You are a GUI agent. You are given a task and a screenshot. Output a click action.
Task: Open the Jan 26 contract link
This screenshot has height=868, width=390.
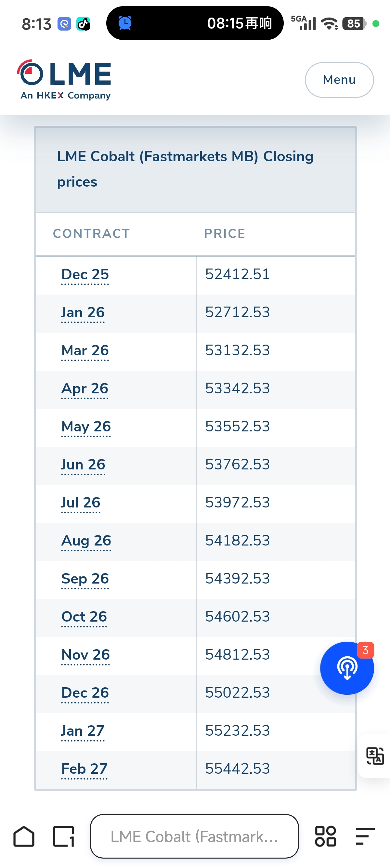pyautogui.click(x=83, y=313)
